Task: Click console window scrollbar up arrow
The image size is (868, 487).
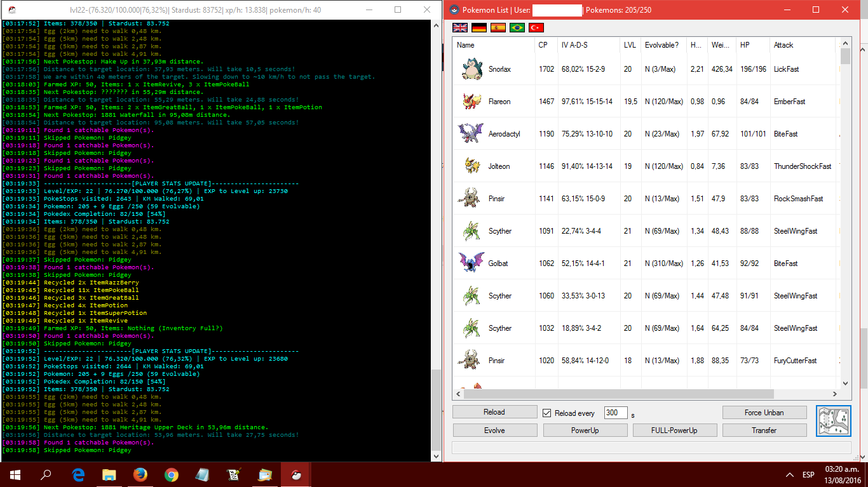Action: [435, 25]
